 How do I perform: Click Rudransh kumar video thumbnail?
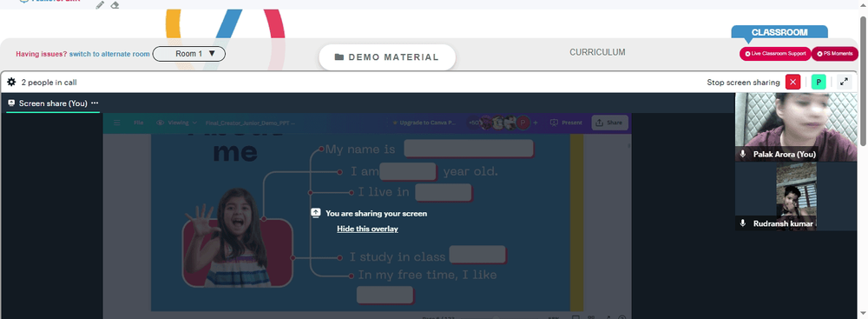coord(796,196)
